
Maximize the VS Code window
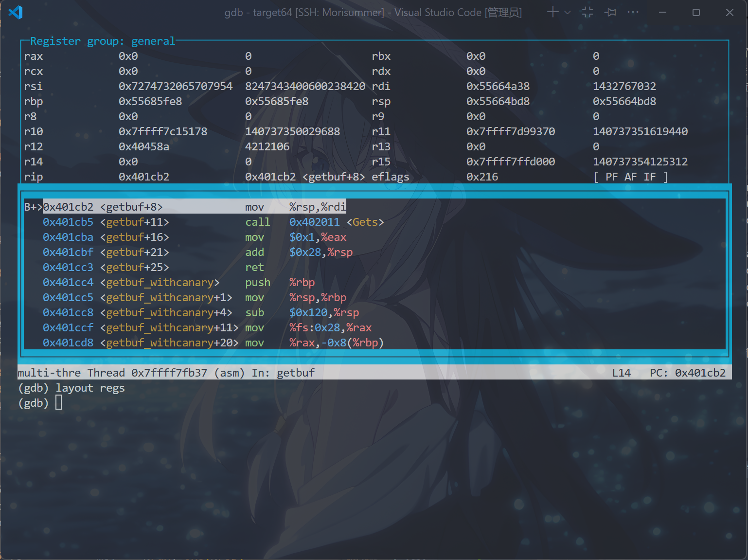point(696,12)
